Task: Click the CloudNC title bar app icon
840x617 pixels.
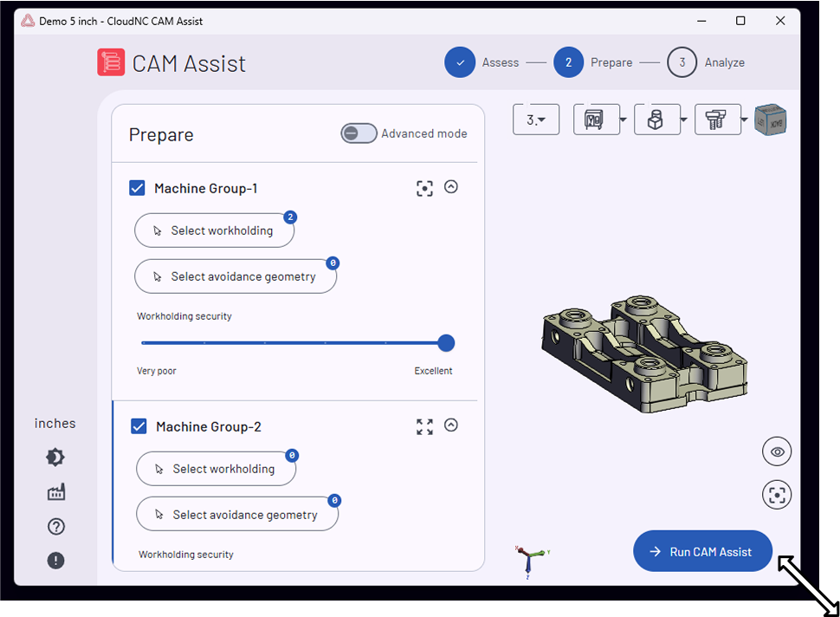Action: pyautogui.click(x=28, y=21)
